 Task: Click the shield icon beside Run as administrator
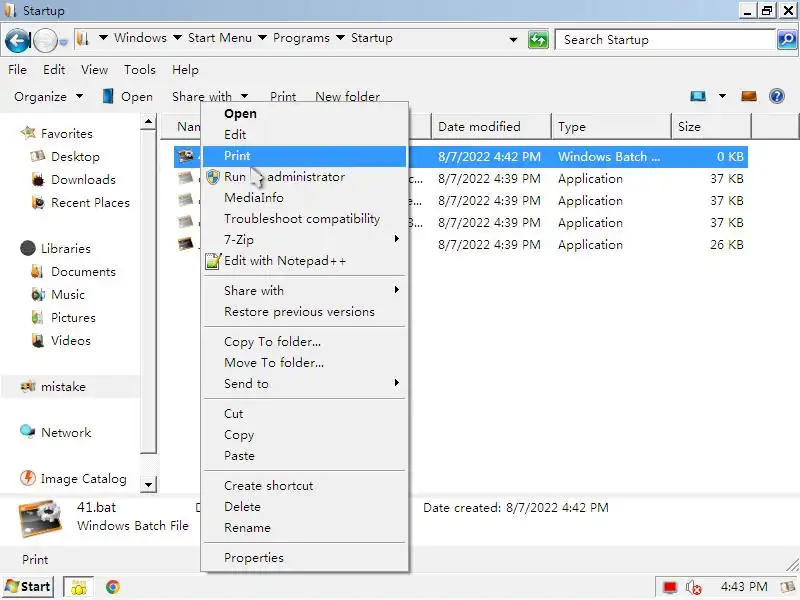click(213, 177)
